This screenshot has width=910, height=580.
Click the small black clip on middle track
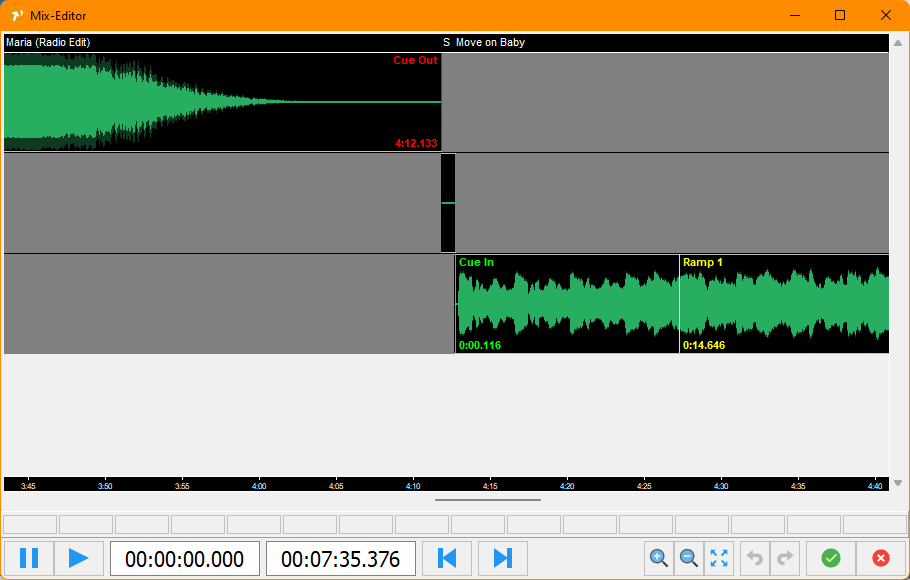tap(448, 203)
